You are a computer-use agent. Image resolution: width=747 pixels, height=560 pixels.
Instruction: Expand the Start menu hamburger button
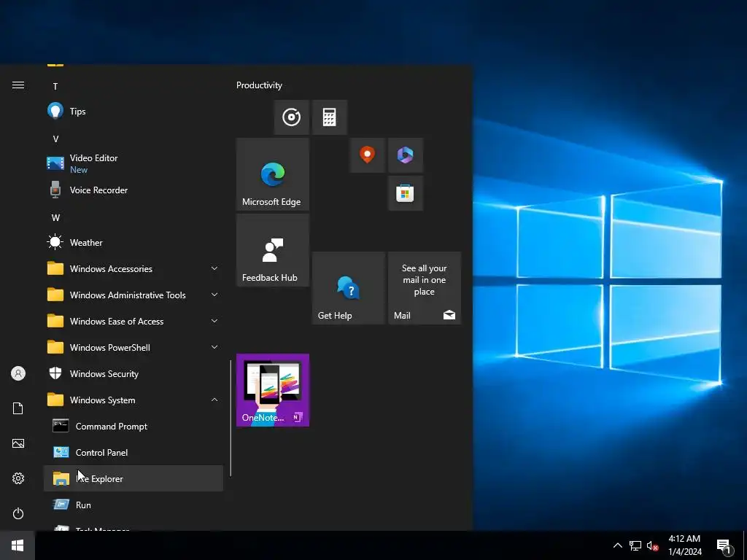[18, 85]
